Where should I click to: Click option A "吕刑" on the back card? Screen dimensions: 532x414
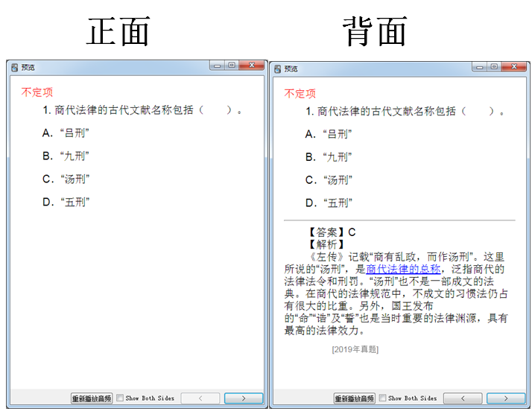329,134
